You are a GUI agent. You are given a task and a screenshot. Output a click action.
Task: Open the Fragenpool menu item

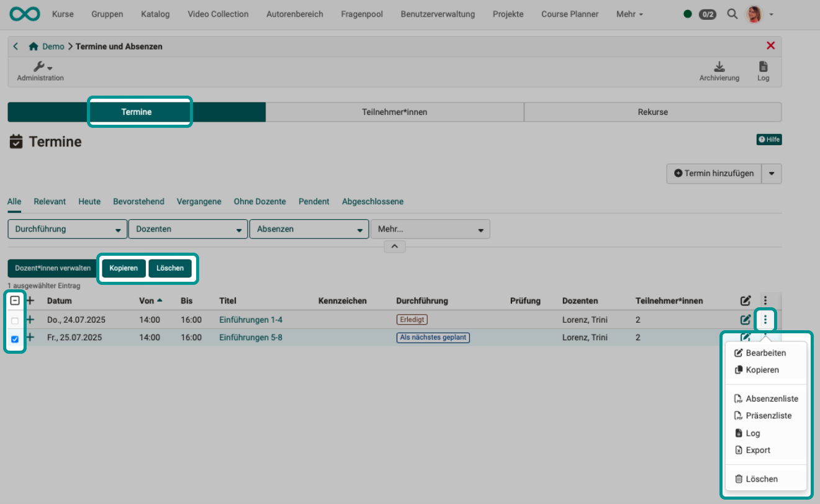coord(361,14)
